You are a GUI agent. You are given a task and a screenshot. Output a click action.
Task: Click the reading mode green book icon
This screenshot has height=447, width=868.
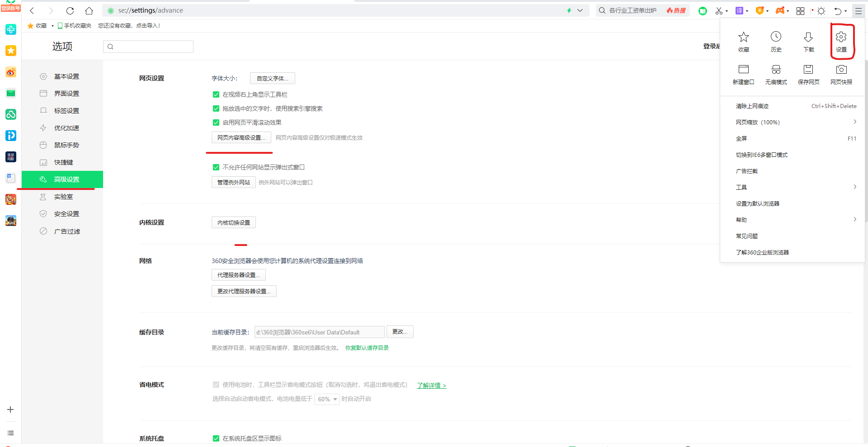tap(703, 10)
